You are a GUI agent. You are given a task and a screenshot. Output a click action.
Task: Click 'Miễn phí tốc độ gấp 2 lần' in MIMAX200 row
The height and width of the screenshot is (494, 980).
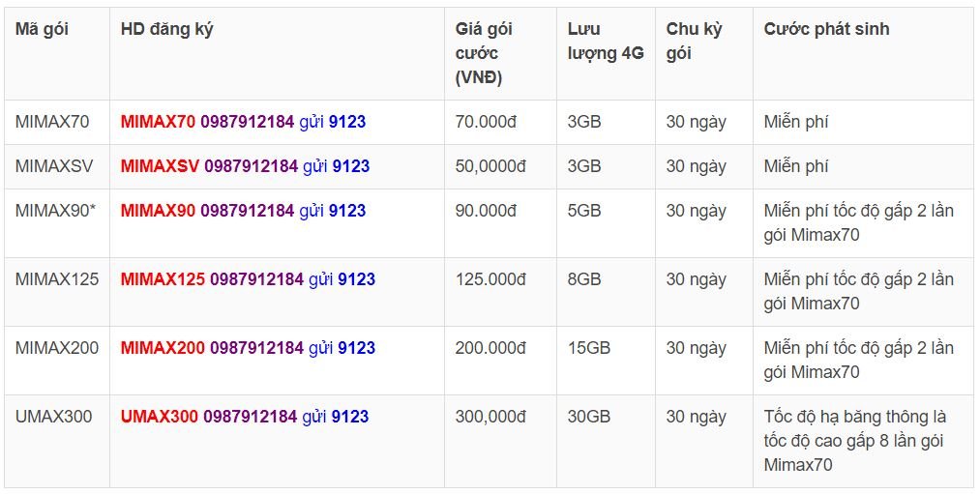(859, 348)
